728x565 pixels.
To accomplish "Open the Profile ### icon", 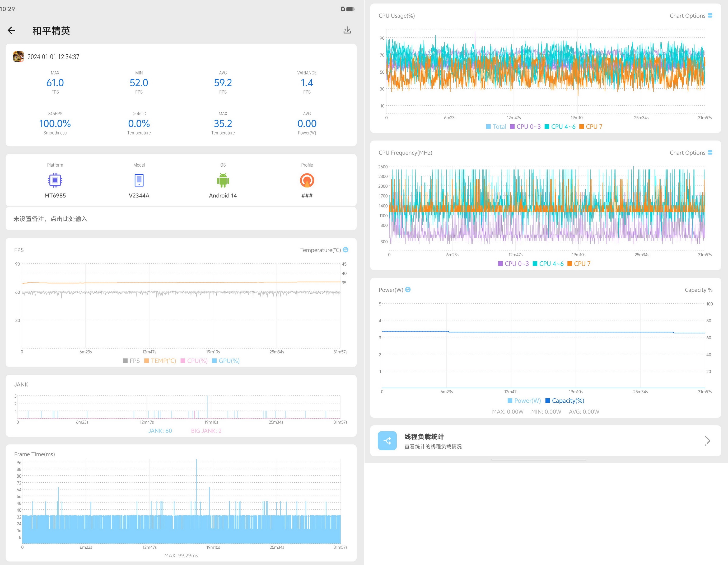I will (307, 181).
